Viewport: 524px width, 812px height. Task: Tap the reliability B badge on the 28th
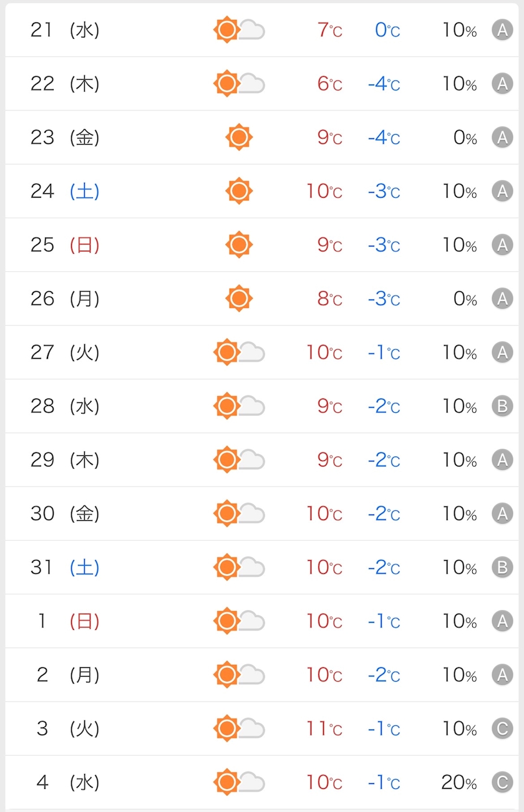502,406
